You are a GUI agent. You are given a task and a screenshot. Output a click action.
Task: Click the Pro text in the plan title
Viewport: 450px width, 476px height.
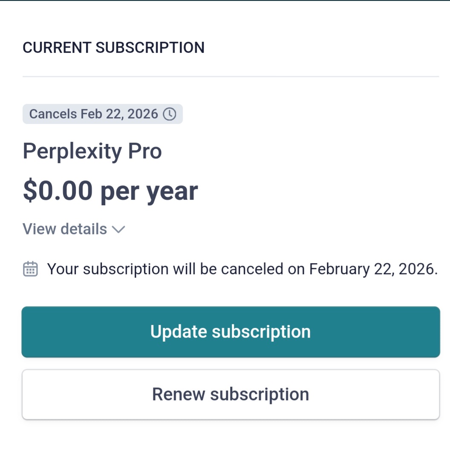[x=145, y=151]
